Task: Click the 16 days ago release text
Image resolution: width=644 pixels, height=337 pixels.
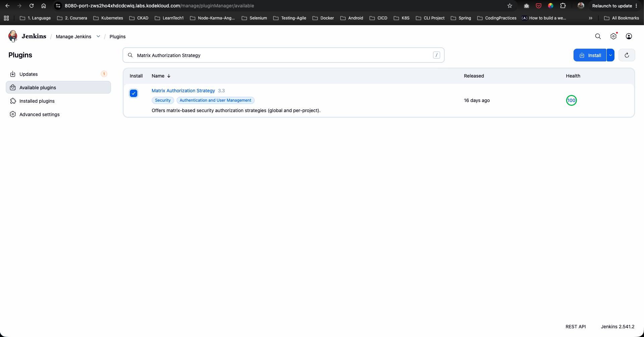Action: point(477,100)
